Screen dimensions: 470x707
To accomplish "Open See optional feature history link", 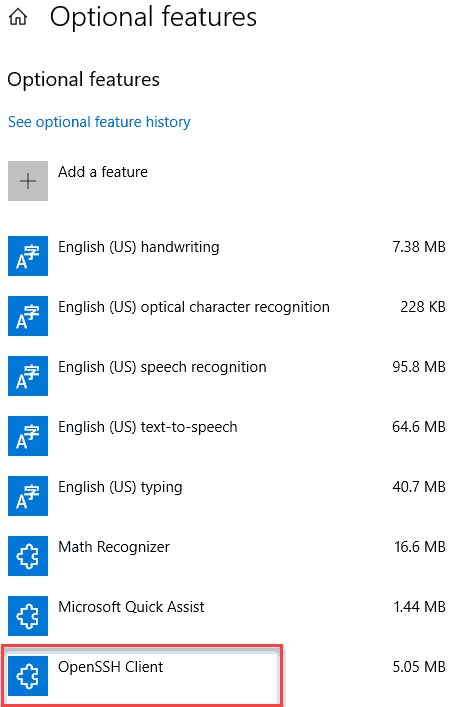I will click(x=99, y=122).
